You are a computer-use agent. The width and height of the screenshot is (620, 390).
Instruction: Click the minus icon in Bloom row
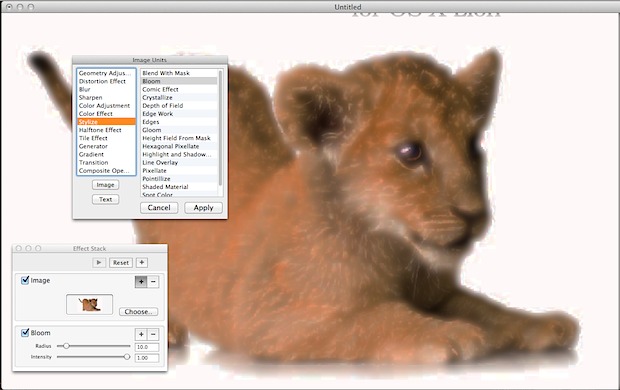[153, 334]
